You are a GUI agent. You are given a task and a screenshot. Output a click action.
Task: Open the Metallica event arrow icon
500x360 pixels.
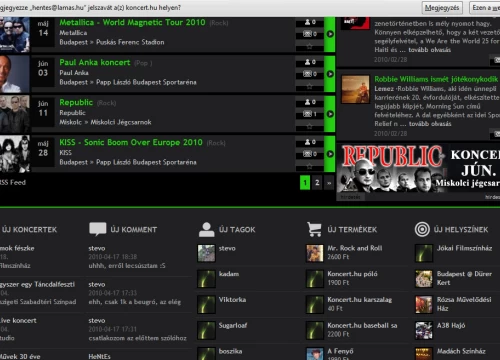pos(330,34)
